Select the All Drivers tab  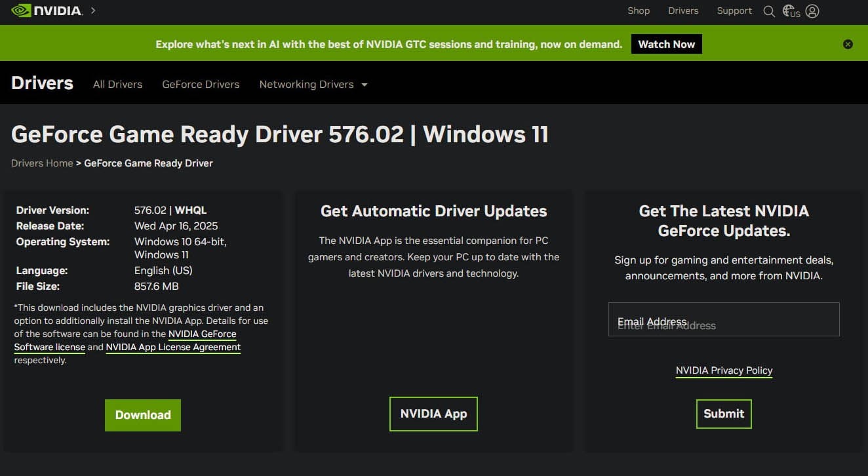pos(117,85)
